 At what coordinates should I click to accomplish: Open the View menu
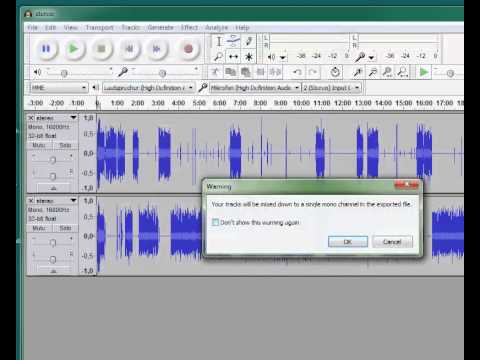(71, 27)
